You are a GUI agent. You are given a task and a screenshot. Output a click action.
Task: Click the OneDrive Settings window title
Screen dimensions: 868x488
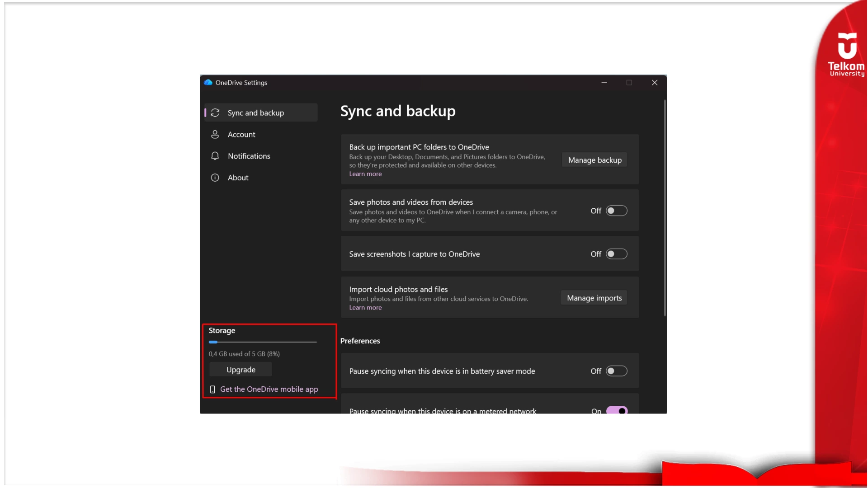coord(241,82)
